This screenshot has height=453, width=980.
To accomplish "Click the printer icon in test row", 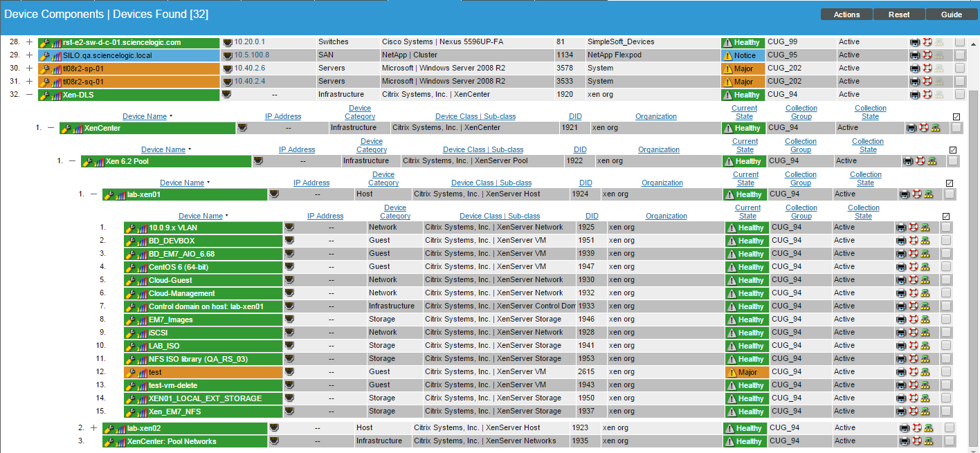I will pos(900,372).
